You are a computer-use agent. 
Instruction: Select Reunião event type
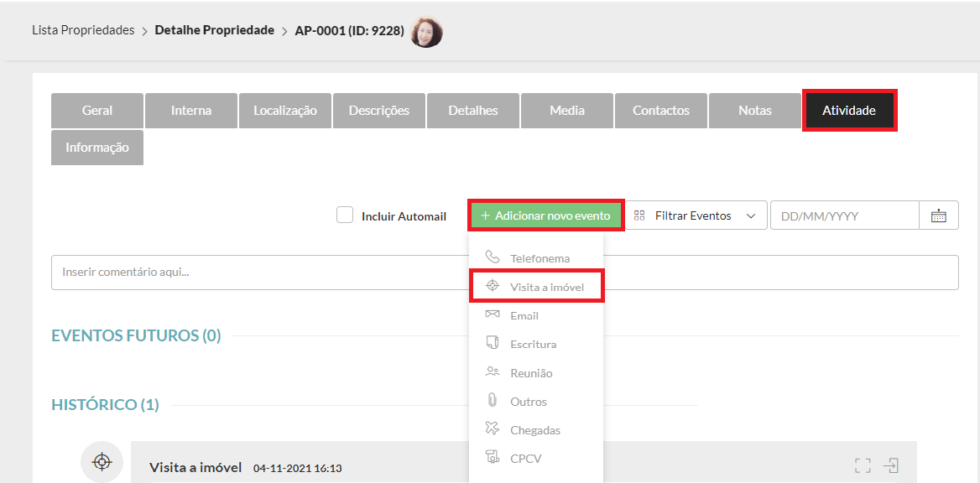coord(535,372)
